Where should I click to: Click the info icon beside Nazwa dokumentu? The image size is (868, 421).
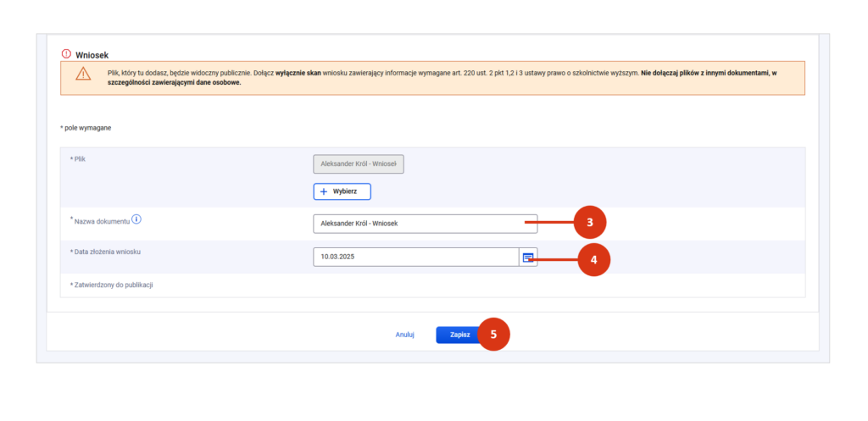coord(136,219)
